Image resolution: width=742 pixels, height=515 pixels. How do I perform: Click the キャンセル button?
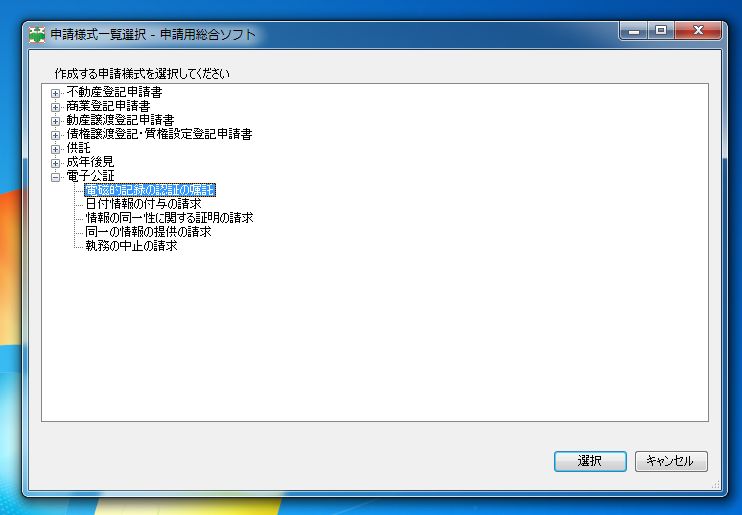(x=671, y=461)
